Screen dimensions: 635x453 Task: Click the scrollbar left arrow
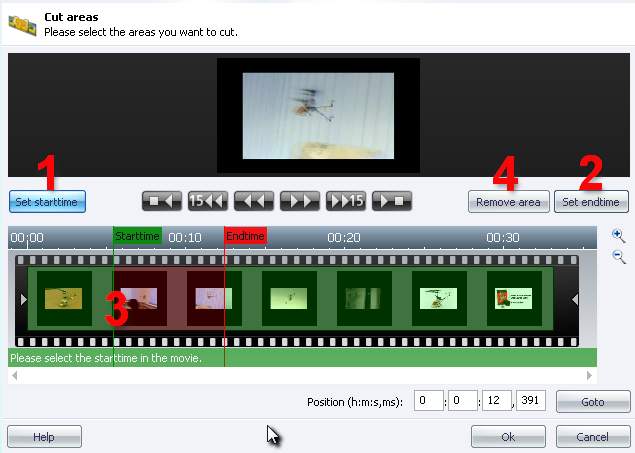point(15,376)
